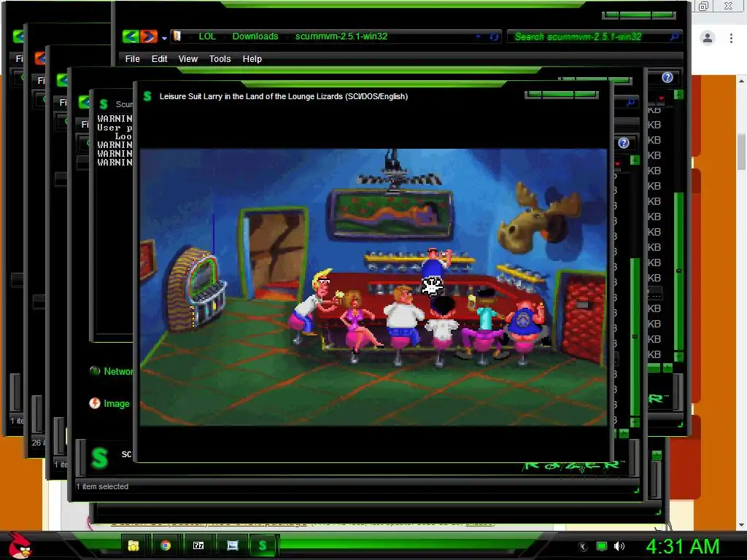Select the scummvm-2.5.1-win32 breadcrumb segment
The height and width of the screenshot is (560, 747).
coord(341,36)
